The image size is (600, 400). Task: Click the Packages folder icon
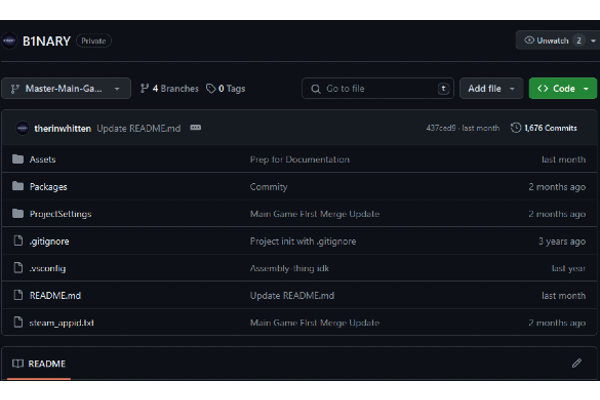pos(18,186)
